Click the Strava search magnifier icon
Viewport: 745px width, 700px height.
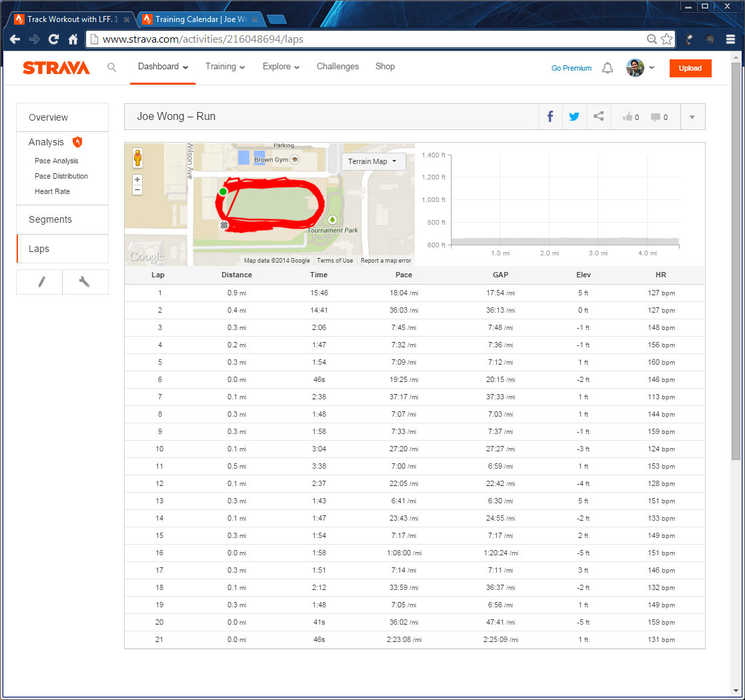[112, 67]
